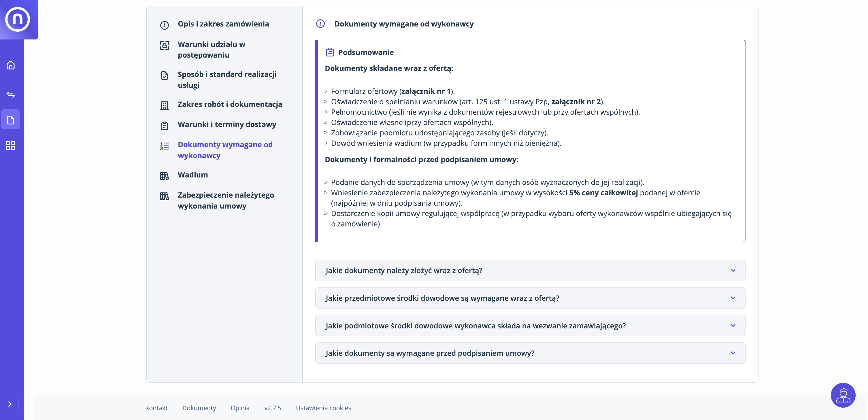
Task: Open the grid dashboard icon in sidebar
Action: click(x=11, y=145)
